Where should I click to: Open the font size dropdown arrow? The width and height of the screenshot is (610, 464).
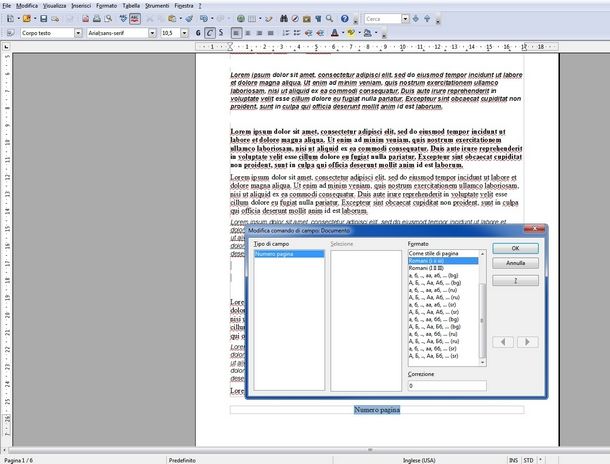pyautogui.click(x=185, y=33)
